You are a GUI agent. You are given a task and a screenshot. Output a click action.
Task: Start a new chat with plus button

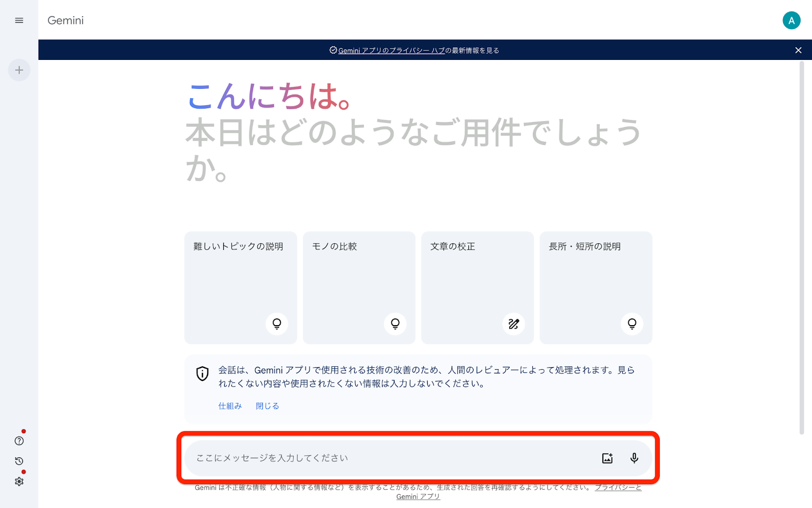pos(19,70)
